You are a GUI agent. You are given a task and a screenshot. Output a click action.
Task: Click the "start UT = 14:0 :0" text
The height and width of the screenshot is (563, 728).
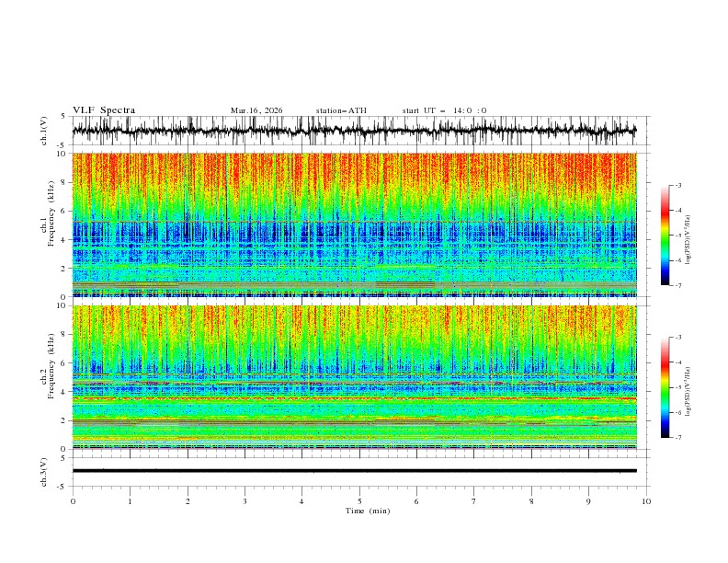[x=444, y=110]
